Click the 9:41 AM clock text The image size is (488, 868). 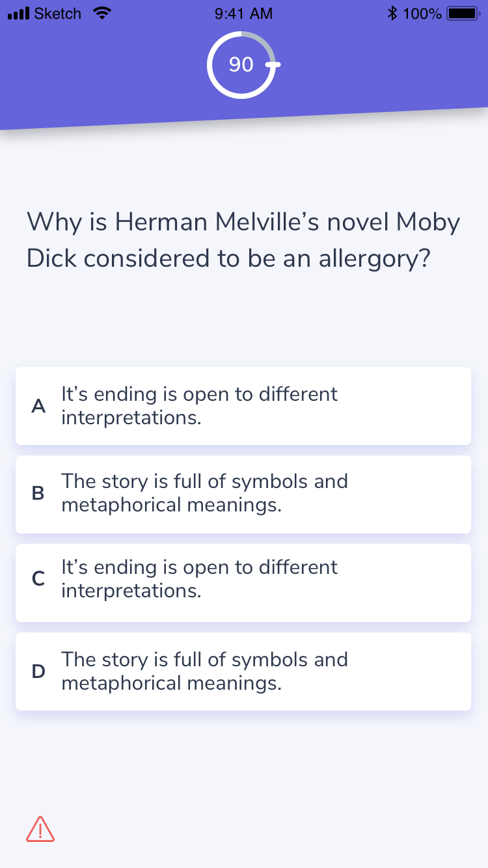243,13
